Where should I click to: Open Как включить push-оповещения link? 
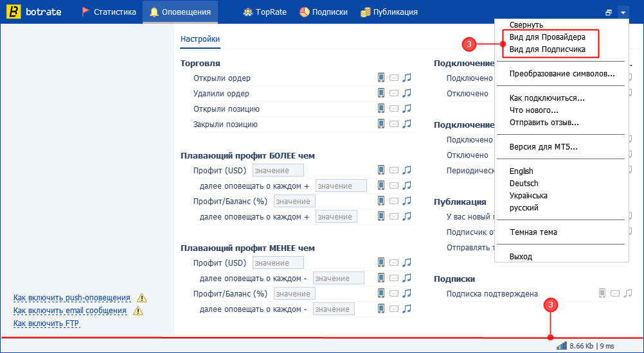point(72,298)
